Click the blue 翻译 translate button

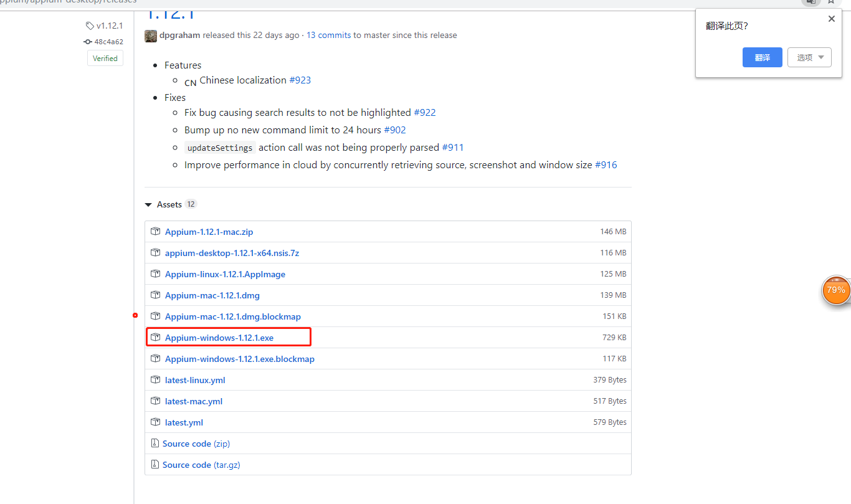click(763, 57)
